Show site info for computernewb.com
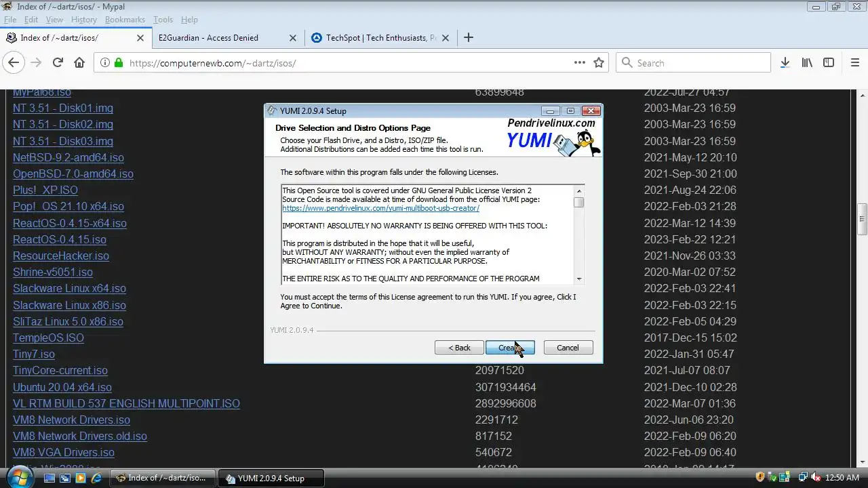Image resolution: width=868 pixels, height=488 pixels. (105, 62)
